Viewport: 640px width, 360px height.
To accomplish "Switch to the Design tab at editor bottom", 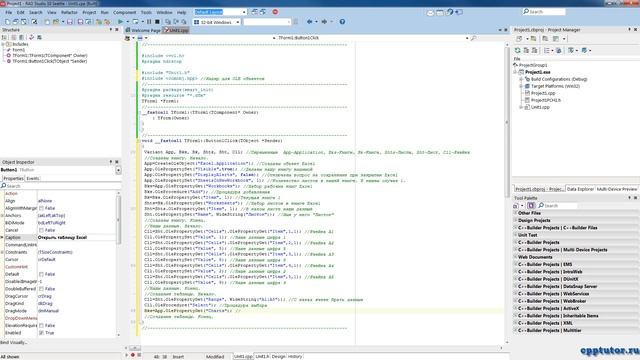I will (x=278, y=357).
